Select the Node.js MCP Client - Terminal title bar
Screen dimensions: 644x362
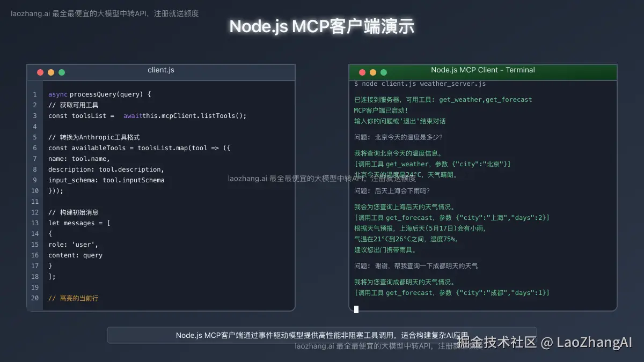(482, 70)
